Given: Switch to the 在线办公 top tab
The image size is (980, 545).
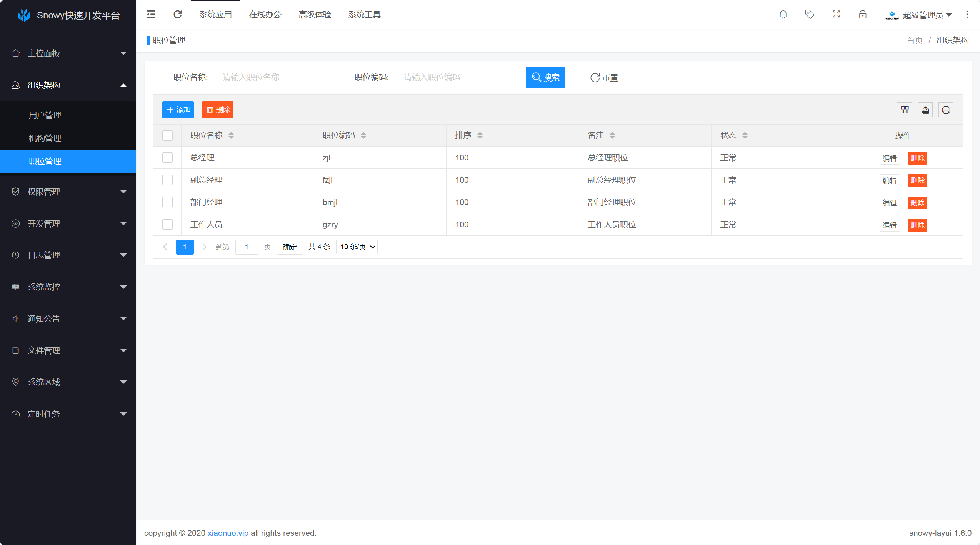Looking at the screenshot, I should (265, 15).
